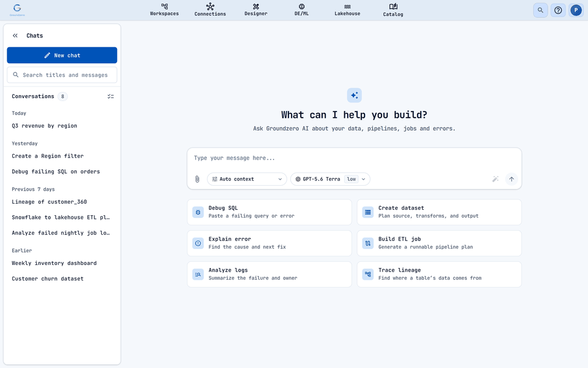
Task: Open the Catalog
Action: click(393, 10)
